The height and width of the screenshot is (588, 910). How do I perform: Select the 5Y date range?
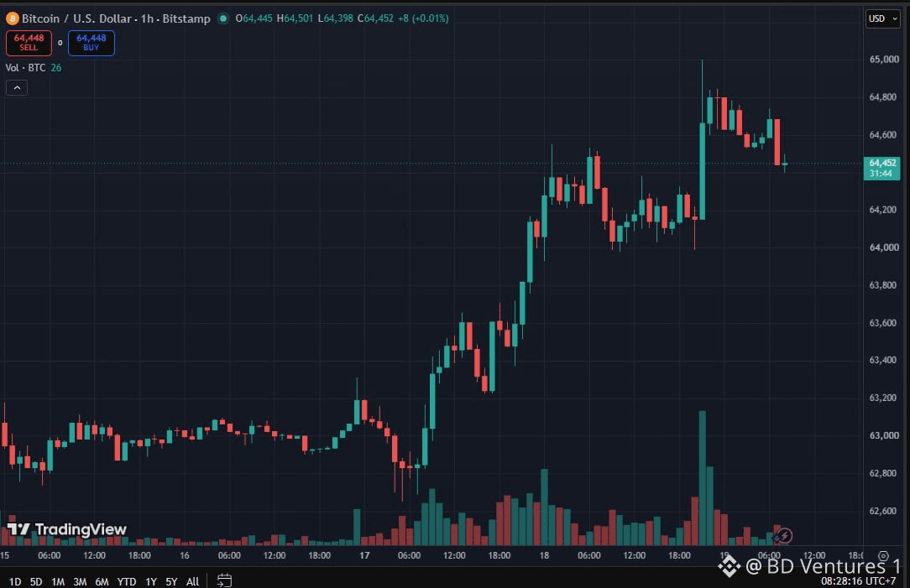coord(171,581)
